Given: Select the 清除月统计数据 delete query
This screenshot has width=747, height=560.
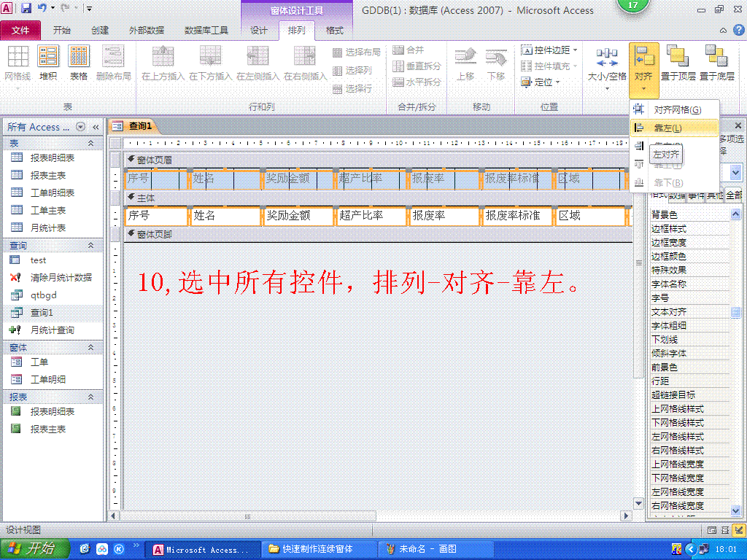Looking at the screenshot, I should [x=53, y=278].
